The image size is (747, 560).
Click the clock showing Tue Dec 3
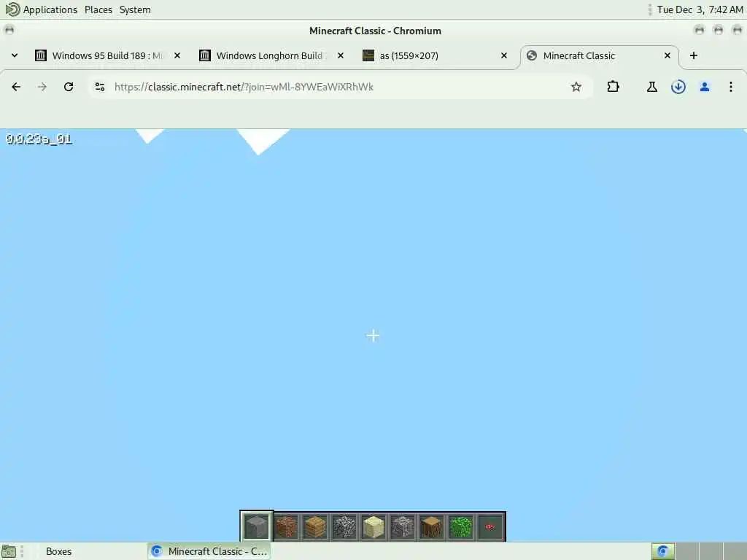pyautogui.click(x=700, y=9)
